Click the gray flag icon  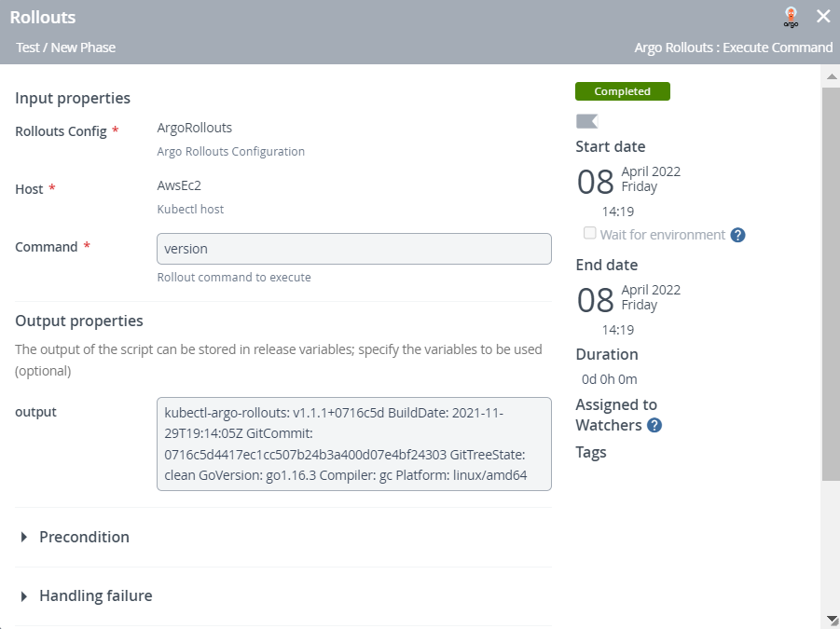coord(586,121)
